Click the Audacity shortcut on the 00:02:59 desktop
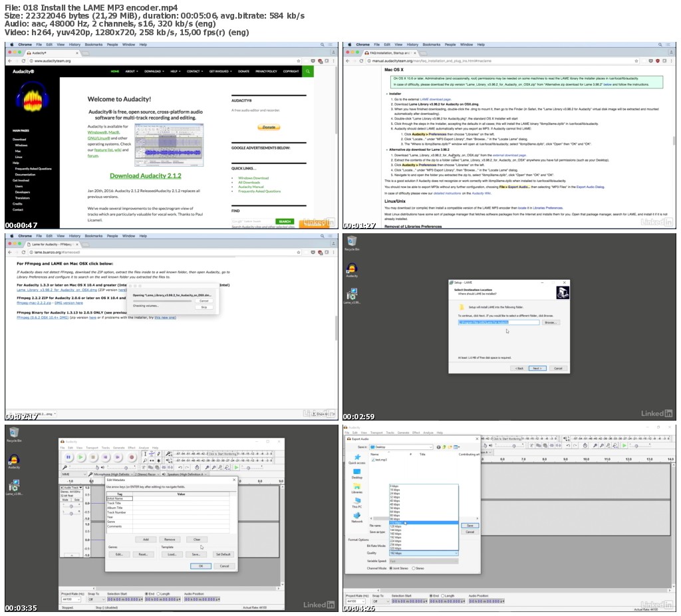The width and height of the screenshot is (681, 616). (x=352, y=269)
